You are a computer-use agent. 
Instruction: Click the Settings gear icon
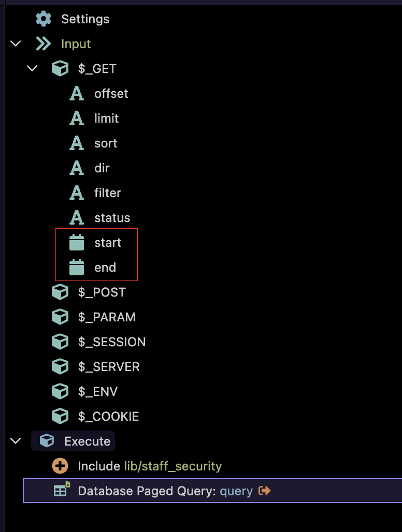tap(44, 19)
